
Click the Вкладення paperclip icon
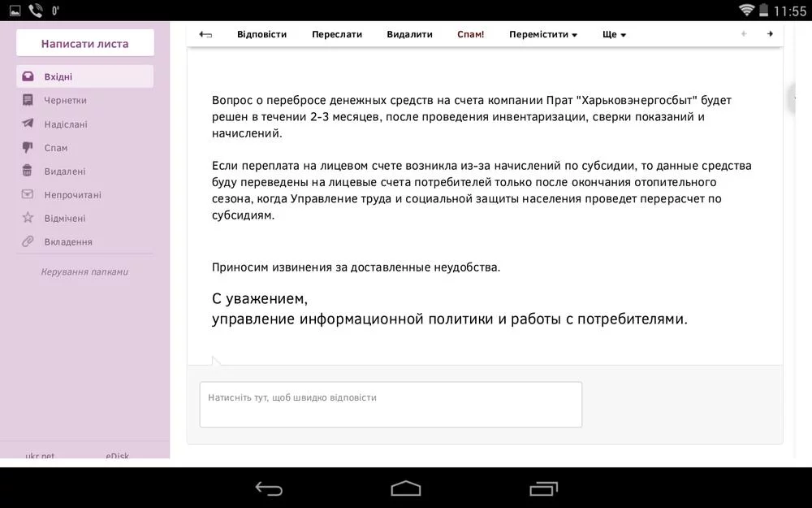pos(28,241)
